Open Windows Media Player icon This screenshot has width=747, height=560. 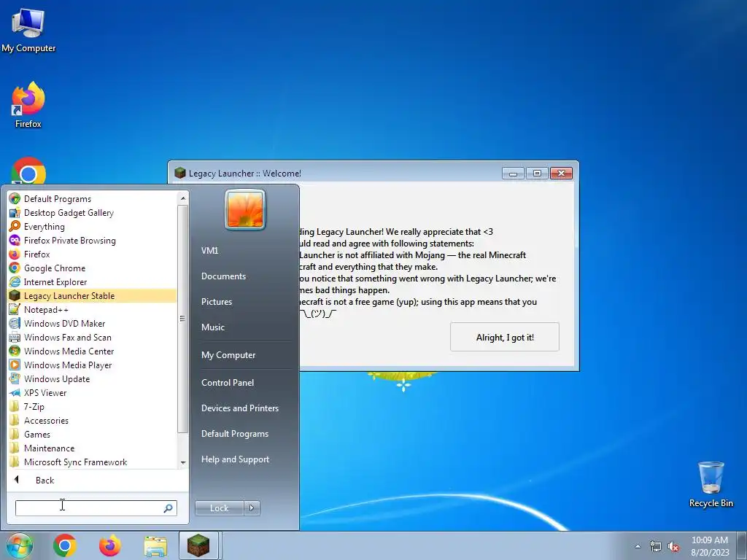click(15, 365)
